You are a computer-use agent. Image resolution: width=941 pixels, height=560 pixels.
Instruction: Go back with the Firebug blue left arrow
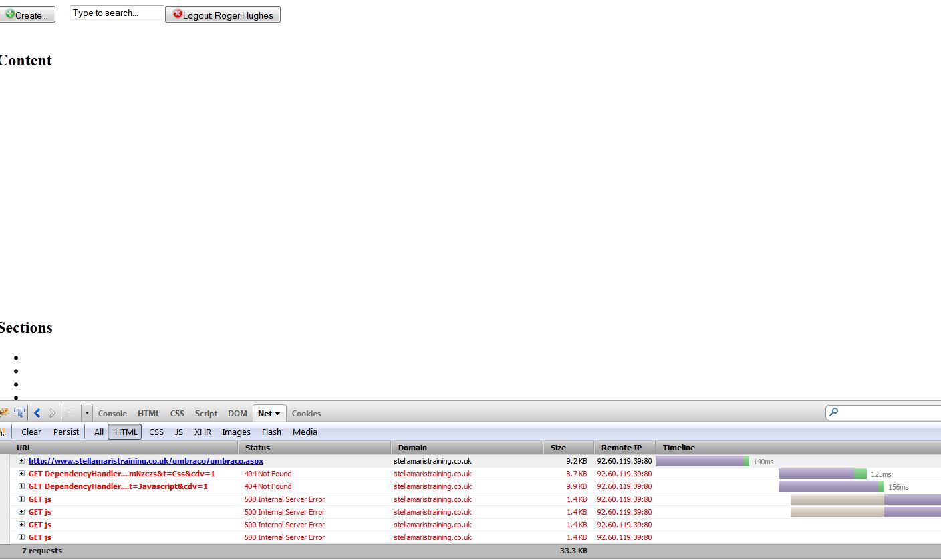(x=37, y=413)
